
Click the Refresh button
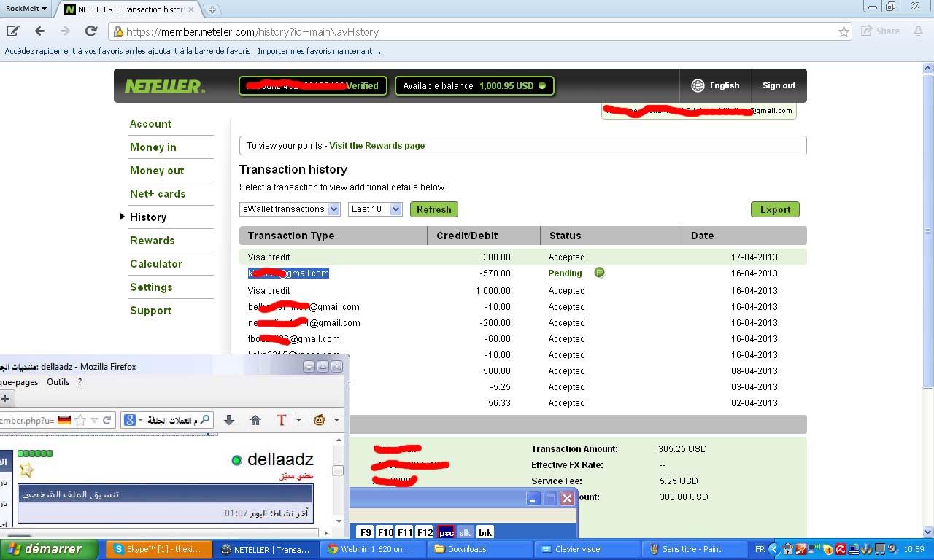433,209
